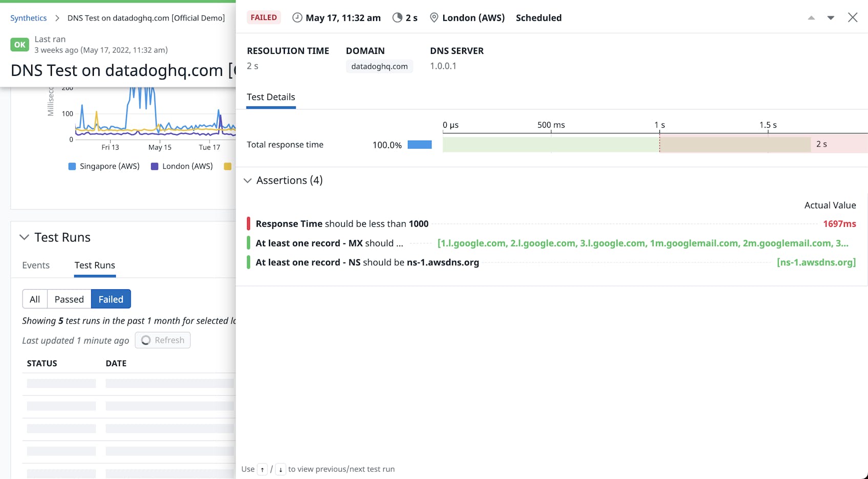The width and height of the screenshot is (868, 479).
Task: Switch to the Events tab
Action: 35,265
